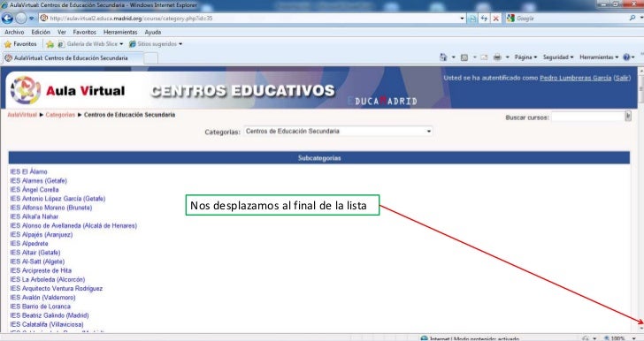Open IES Alkal'a Nahar subcategory
The image size is (644, 341).
34,216
